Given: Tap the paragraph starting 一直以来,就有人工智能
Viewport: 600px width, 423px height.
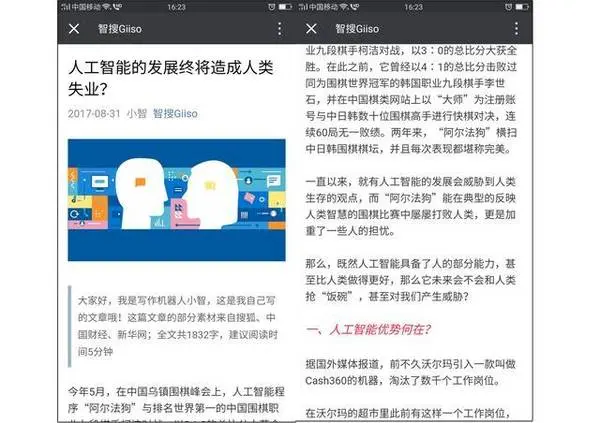Looking at the screenshot, I should 411,206.
